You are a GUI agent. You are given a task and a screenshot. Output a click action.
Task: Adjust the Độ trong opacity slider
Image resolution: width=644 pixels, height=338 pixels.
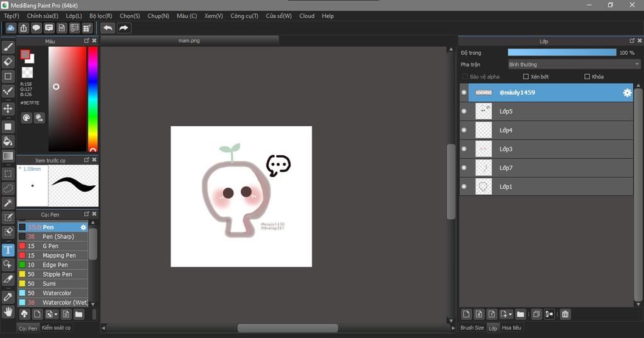click(562, 53)
